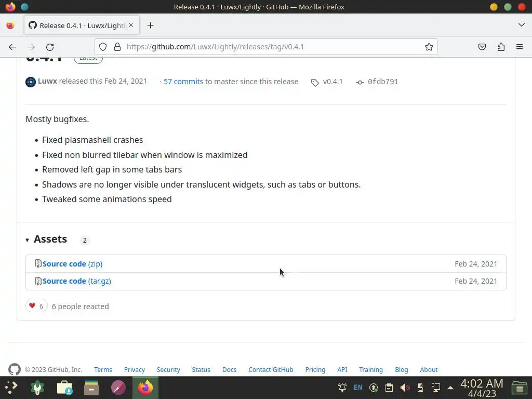Show hidden tray icons arrow
Viewport: 532px width, 399px height.
450,388
